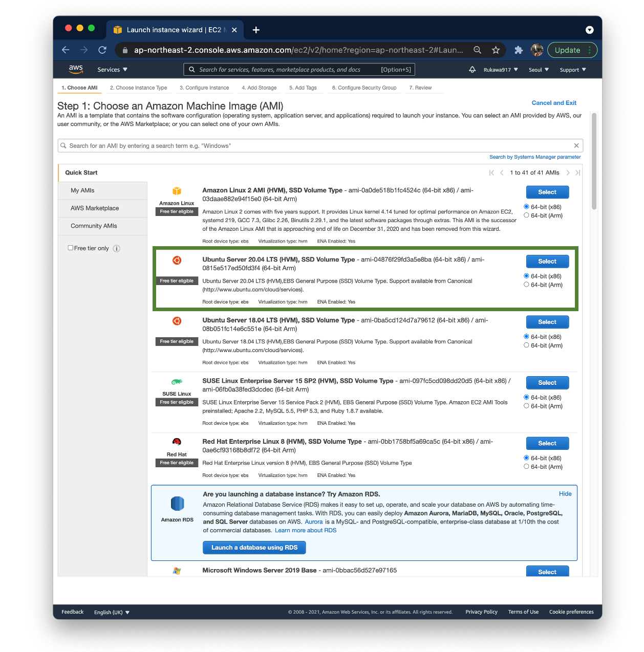Hide the Amazon RDS promotion panel
Screen dimensions: 644x652
565,494
